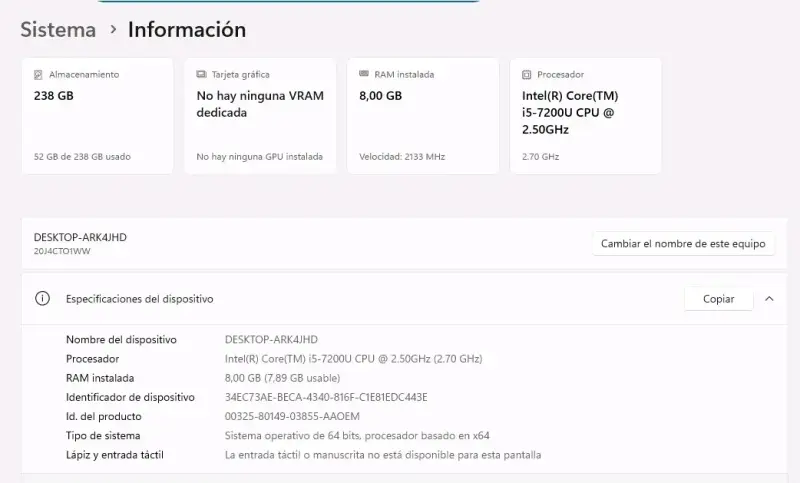
Task: Click the info circle icon beside Especificaciones del dispositivo
Action: point(42,298)
